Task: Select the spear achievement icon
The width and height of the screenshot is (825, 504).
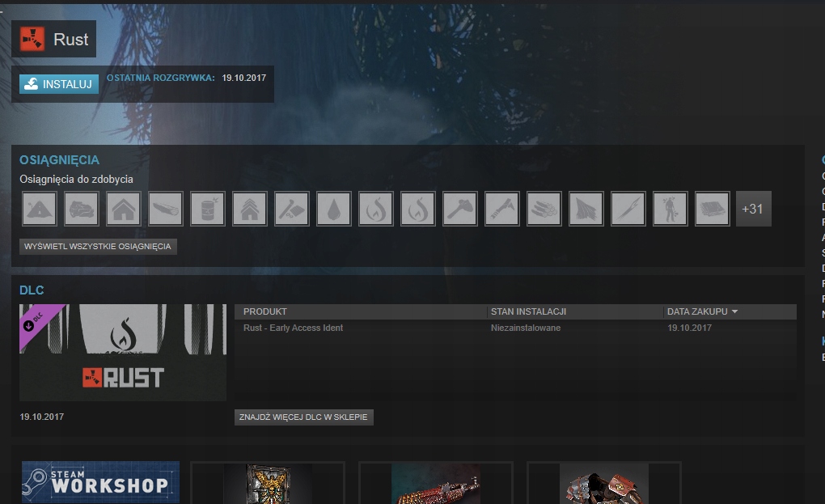Action: (x=628, y=209)
